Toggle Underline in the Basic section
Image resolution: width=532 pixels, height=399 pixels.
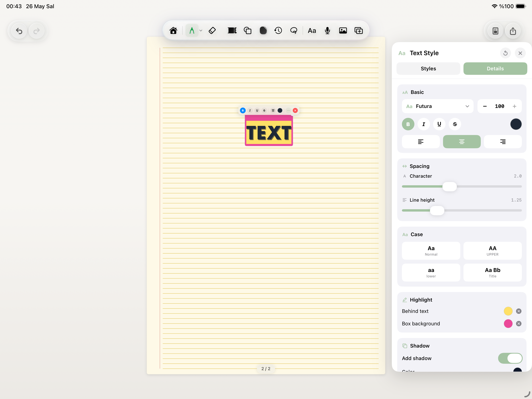[439, 124]
